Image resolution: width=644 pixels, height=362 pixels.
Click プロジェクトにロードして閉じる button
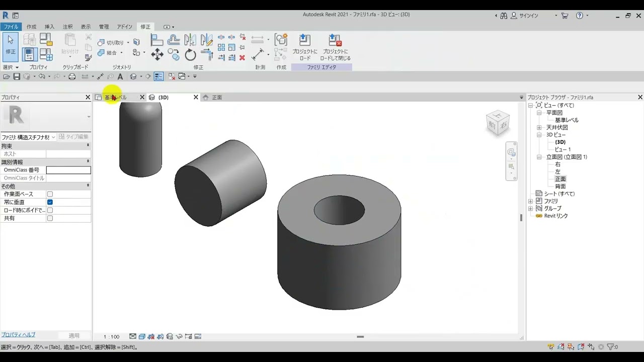[x=335, y=47]
